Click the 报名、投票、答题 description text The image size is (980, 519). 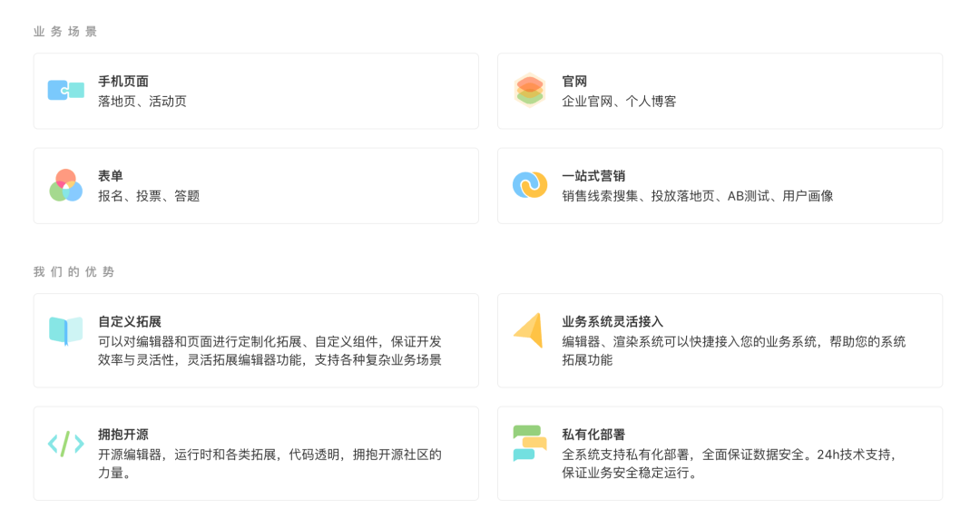click(x=149, y=196)
